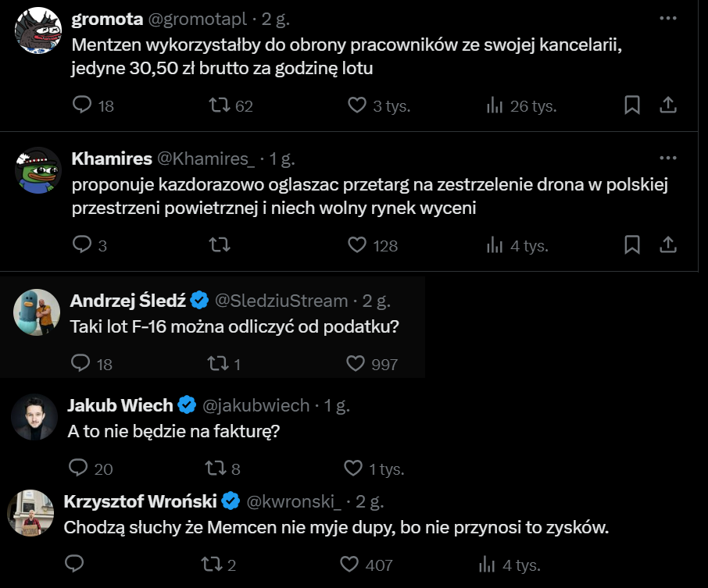
Task: Open Jakub Wiech's profile name link
Action: coord(120,405)
